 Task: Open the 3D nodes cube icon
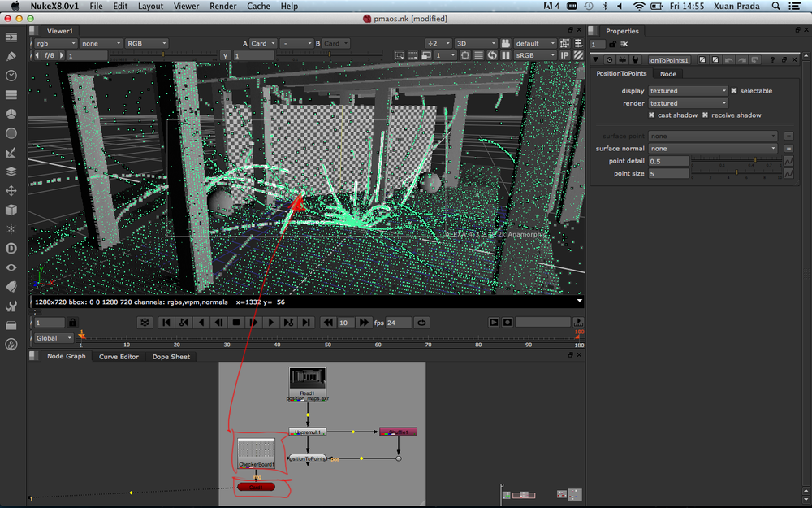pyautogui.click(x=11, y=210)
